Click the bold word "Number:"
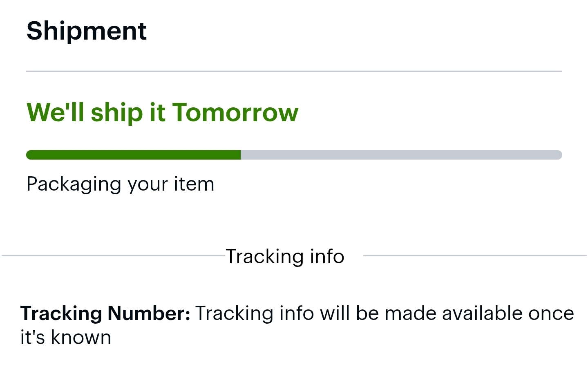 point(149,313)
